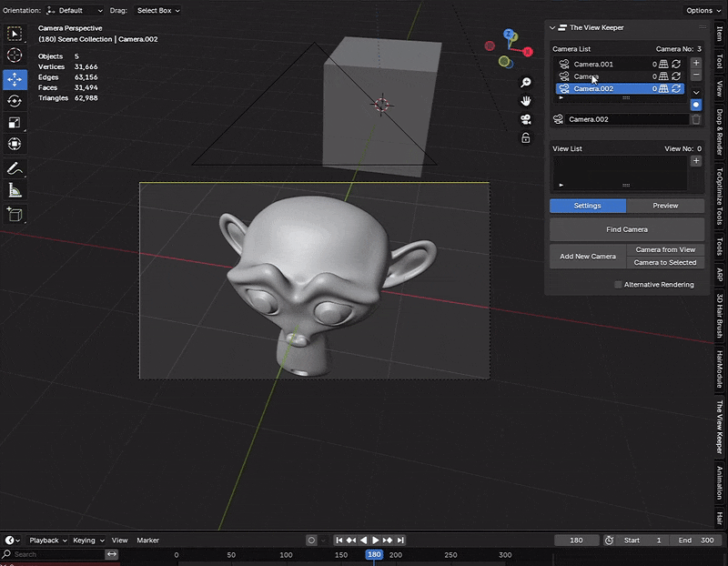Add a view with View List plus
728x566 pixels.
coord(696,161)
